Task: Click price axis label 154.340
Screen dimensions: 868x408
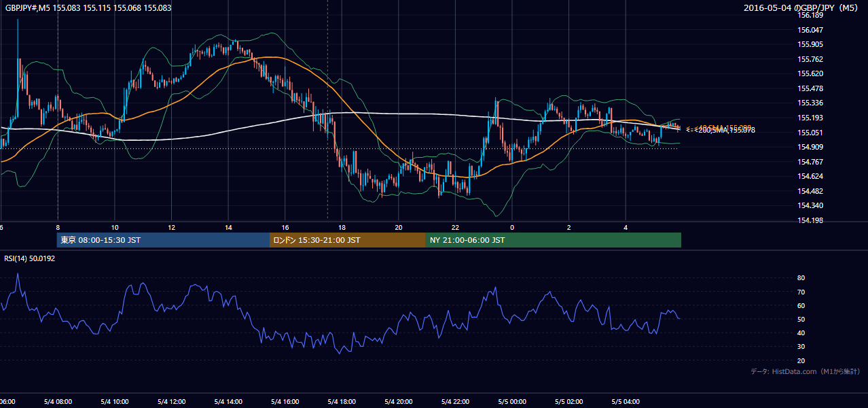Action: coord(811,205)
